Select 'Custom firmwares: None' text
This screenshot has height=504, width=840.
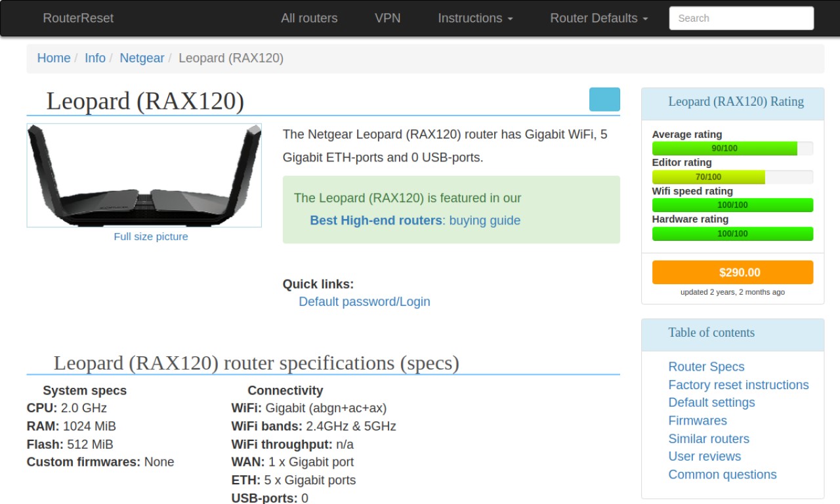[x=100, y=462]
